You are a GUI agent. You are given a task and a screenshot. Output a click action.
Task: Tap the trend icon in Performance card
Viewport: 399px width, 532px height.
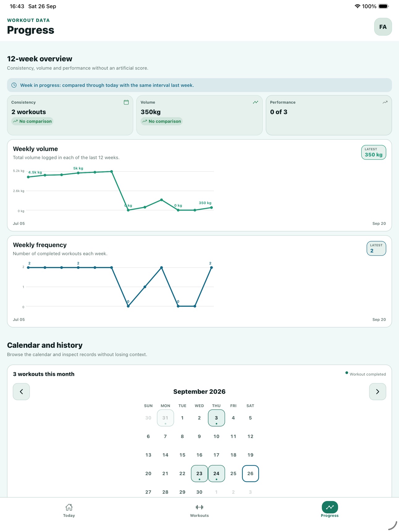point(385,102)
